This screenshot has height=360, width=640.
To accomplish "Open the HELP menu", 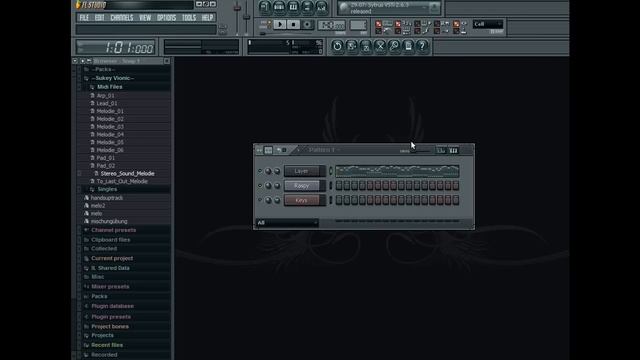I will pyautogui.click(x=207, y=18).
